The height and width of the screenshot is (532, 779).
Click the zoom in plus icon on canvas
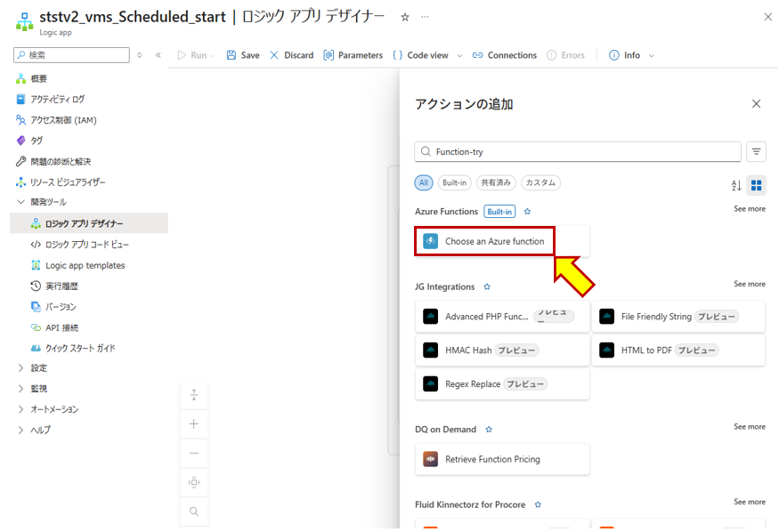coord(194,423)
